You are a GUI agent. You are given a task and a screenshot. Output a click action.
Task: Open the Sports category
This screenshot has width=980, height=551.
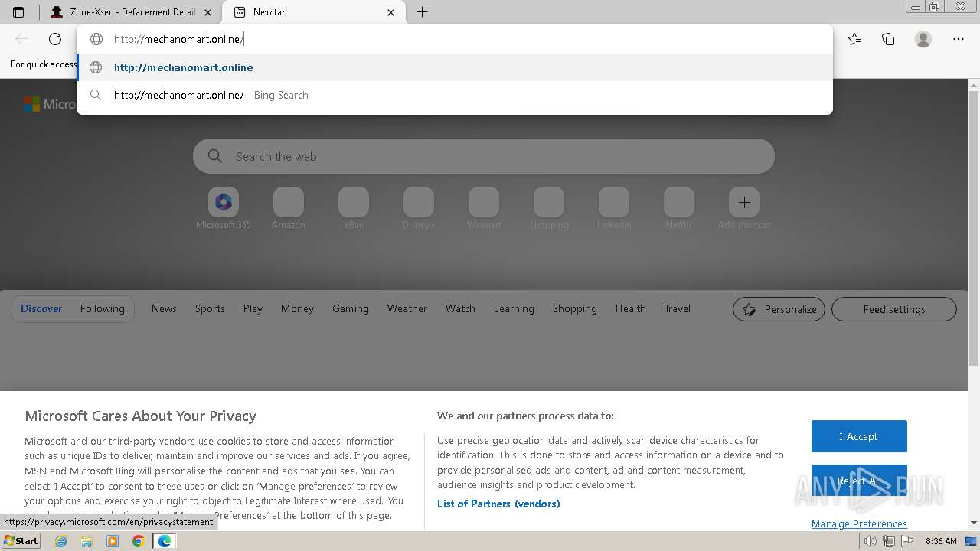(210, 308)
